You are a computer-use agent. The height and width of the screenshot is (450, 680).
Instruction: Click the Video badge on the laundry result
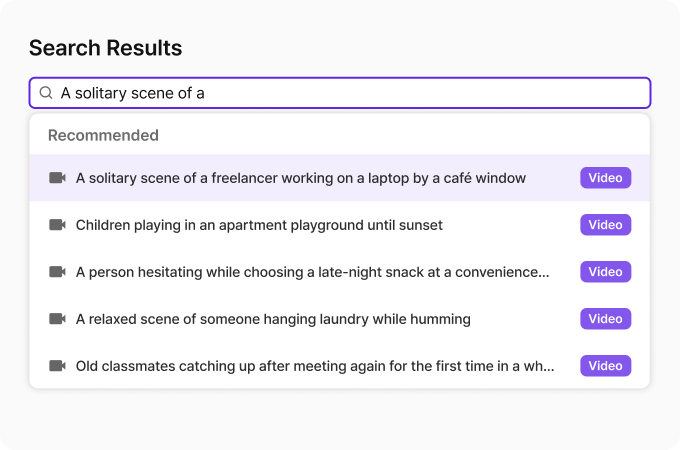605,319
